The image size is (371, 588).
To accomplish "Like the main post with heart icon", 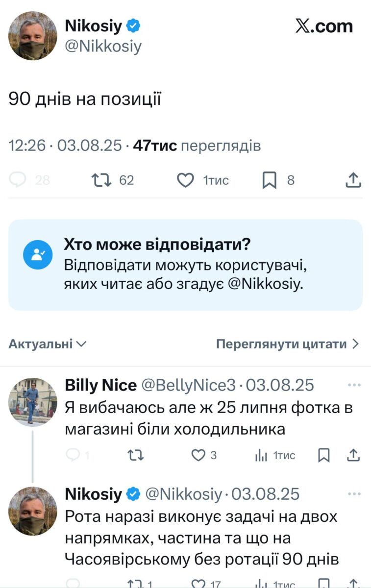I will (x=185, y=181).
